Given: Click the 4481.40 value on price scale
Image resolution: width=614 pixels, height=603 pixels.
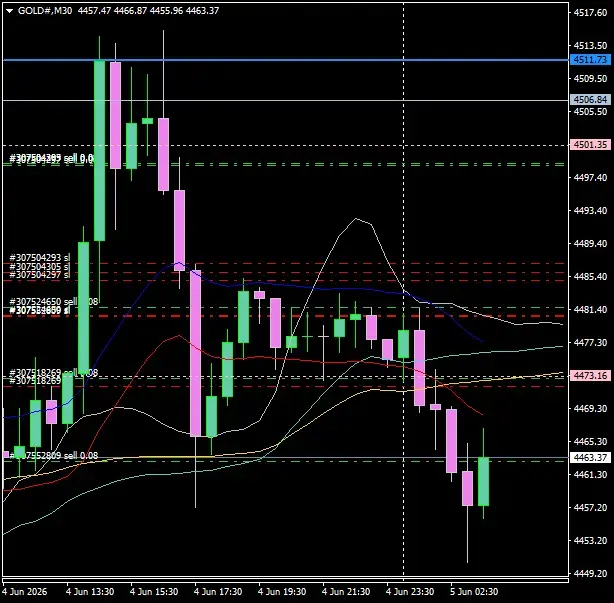Looking at the screenshot, I should click(x=590, y=309).
